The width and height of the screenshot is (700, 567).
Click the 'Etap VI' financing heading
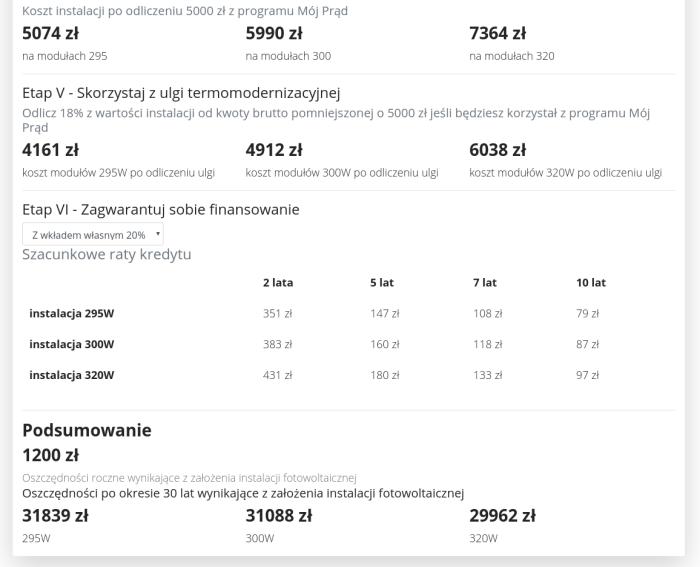160,210
